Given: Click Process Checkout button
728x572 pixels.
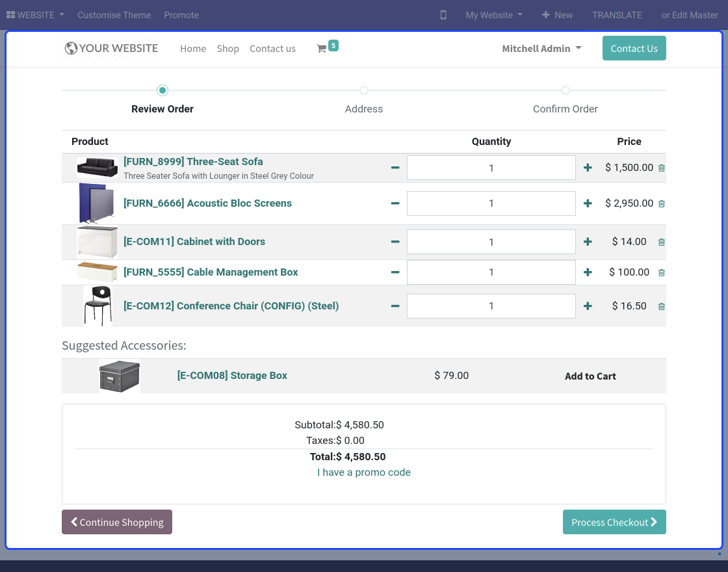Looking at the screenshot, I should click(x=614, y=522).
